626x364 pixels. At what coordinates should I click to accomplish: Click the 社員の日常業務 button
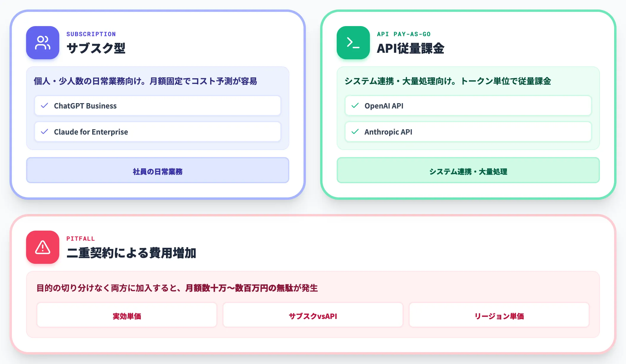tap(158, 170)
